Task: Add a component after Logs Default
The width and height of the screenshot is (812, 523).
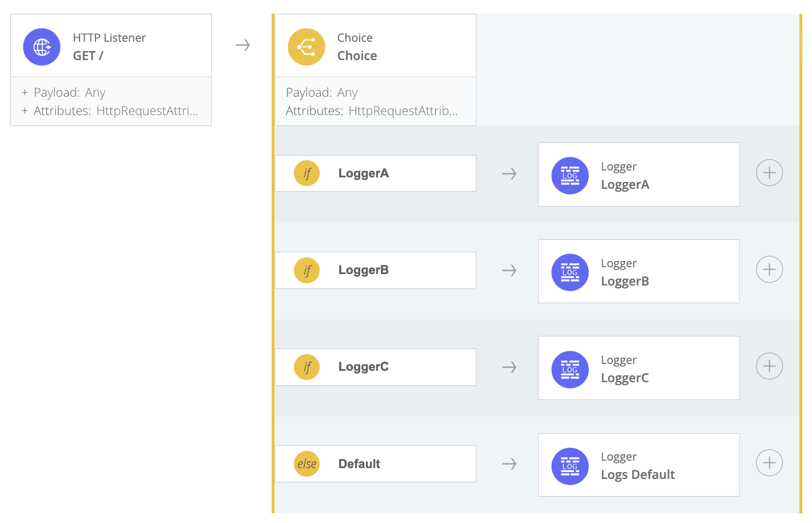Action: pos(769,463)
